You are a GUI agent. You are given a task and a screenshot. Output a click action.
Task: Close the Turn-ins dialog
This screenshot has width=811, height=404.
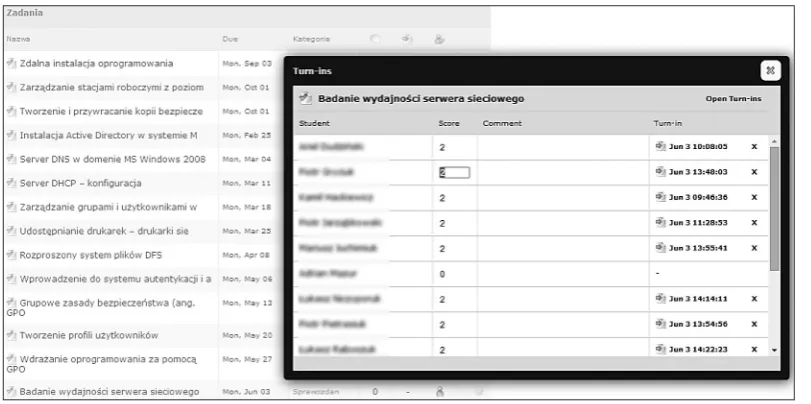coord(770,71)
